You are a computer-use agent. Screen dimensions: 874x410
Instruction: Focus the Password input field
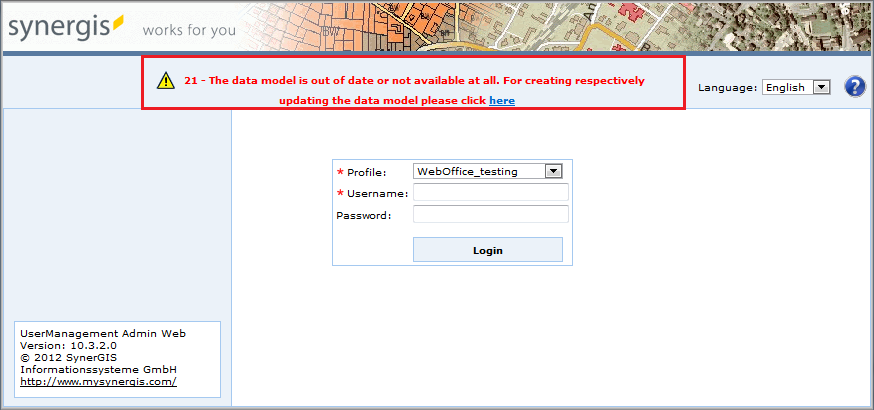click(490, 214)
